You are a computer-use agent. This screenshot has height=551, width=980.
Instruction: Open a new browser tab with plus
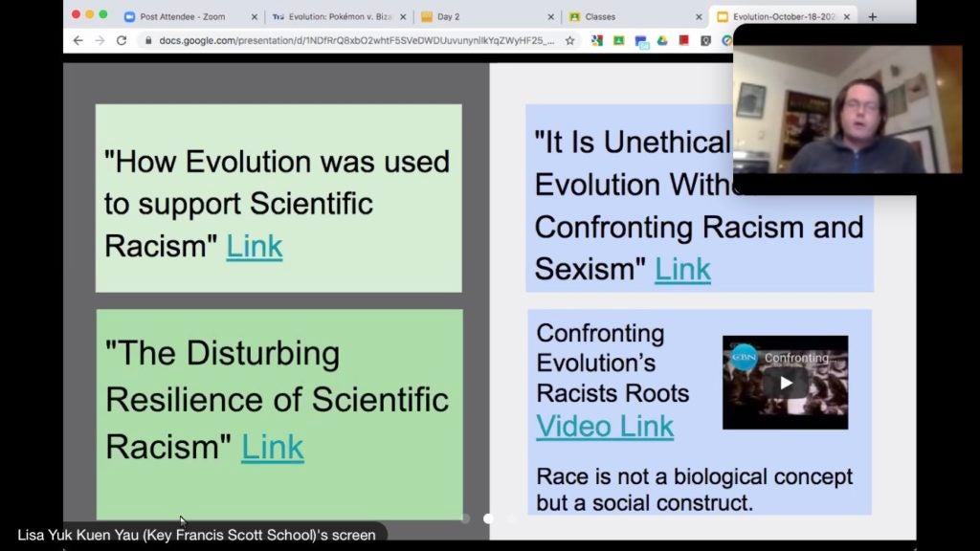pos(872,16)
